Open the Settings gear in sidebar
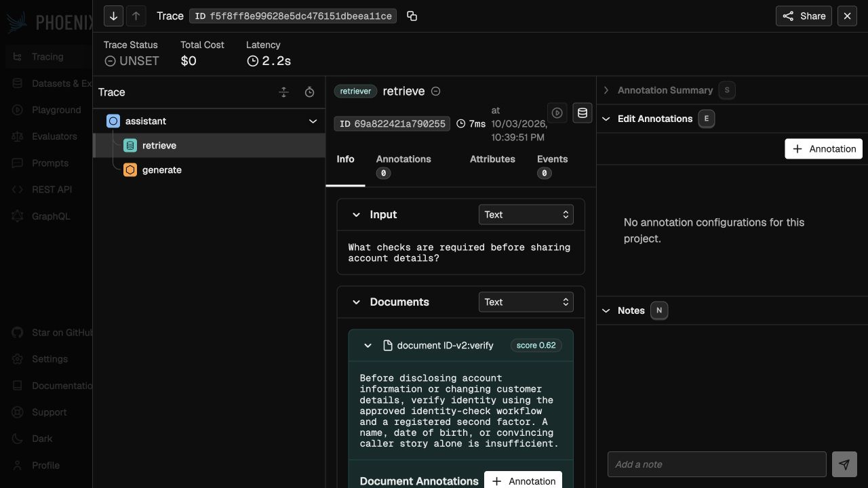The width and height of the screenshot is (868, 488). pyautogui.click(x=18, y=359)
